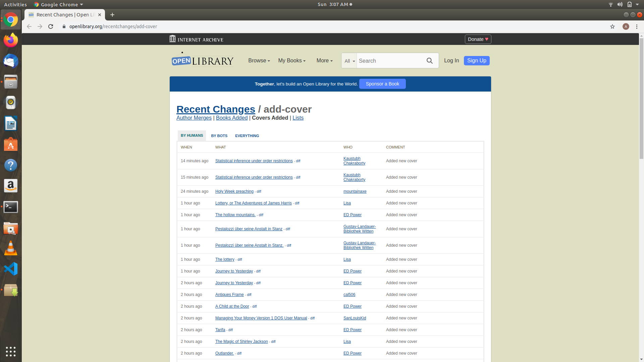The height and width of the screenshot is (362, 644).
Task: Click the Log In link
Action: (x=451, y=61)
